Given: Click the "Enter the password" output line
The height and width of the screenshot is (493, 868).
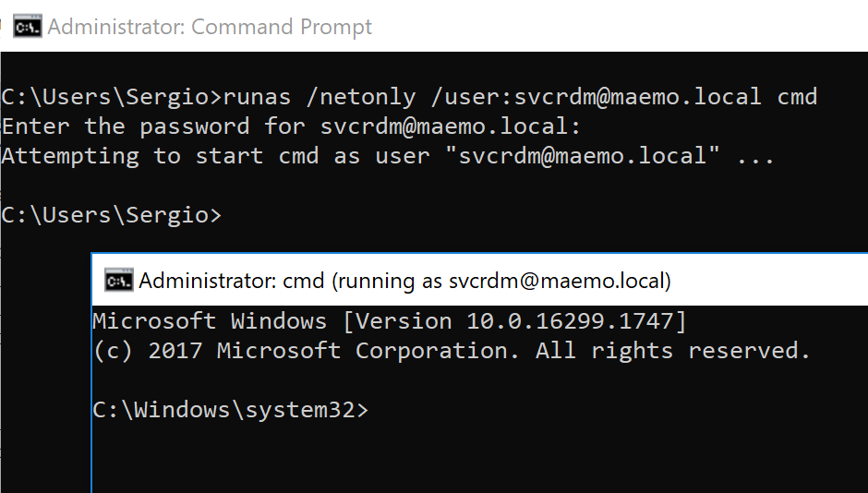Looking at the screenshot, I should (x=291, y=126).
